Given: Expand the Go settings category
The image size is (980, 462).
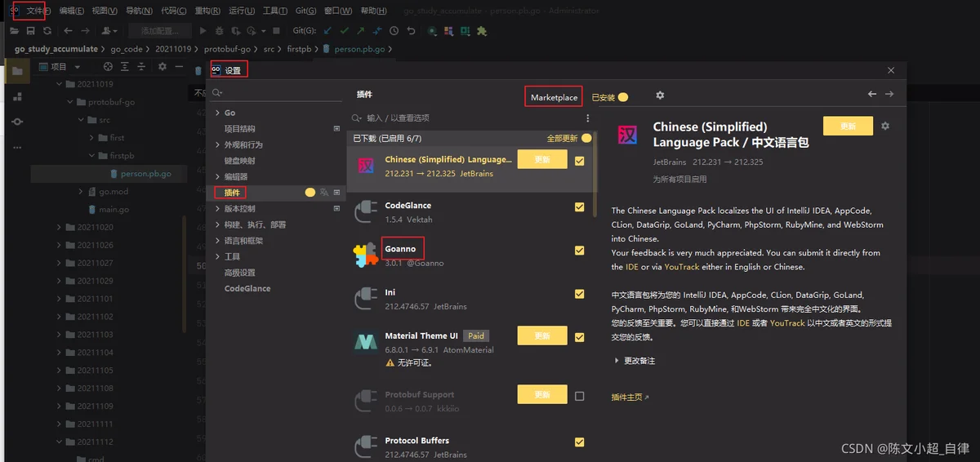Looking at the screenshot, I should click(x=217, y=113).
